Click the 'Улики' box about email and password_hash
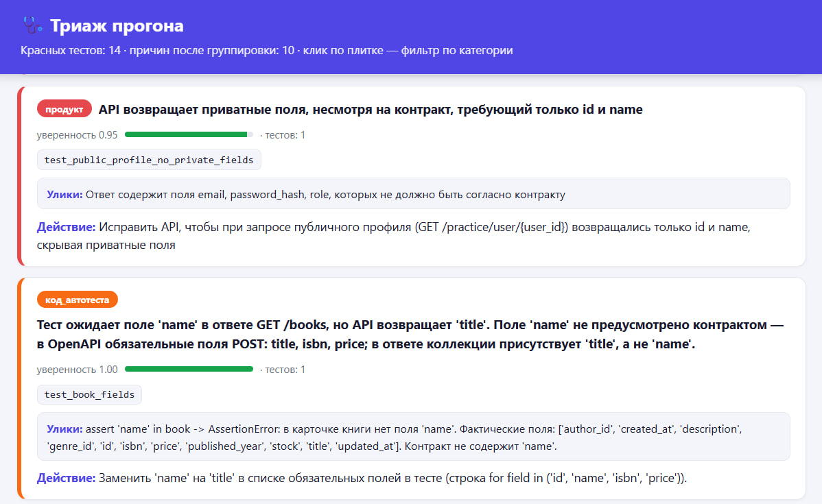The height and width of the screenshot is (504, 822). click(413, 194)
